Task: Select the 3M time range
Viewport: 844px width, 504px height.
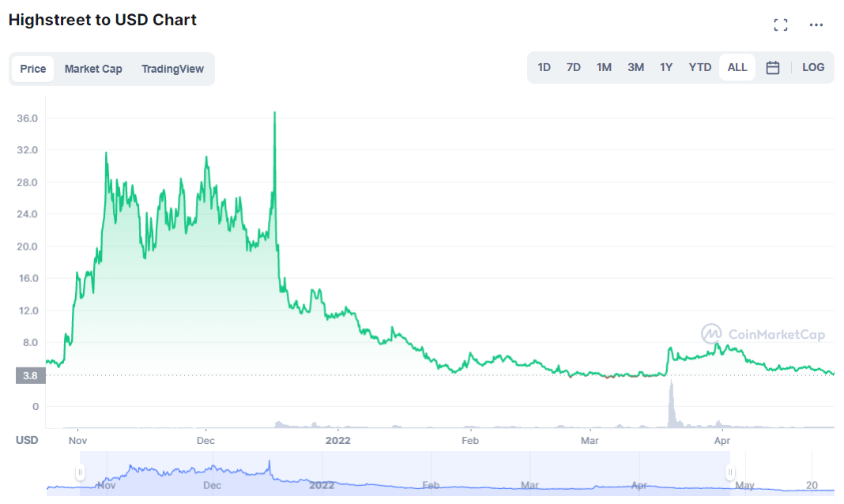Action: [635, 67]
